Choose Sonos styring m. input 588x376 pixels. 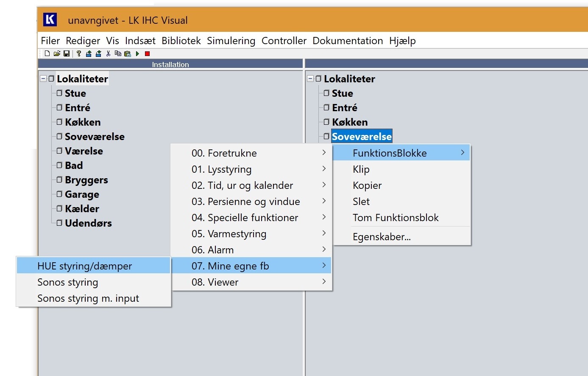pos(94,298)
